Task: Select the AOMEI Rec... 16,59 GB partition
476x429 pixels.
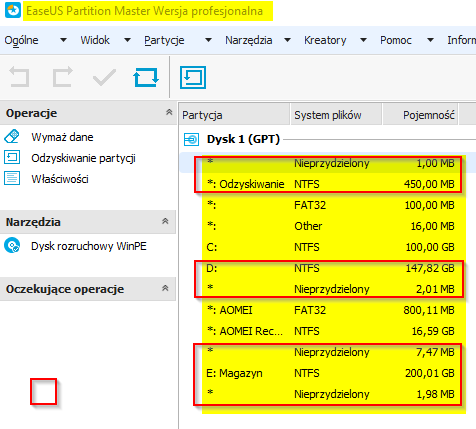Action: point(328,331)
